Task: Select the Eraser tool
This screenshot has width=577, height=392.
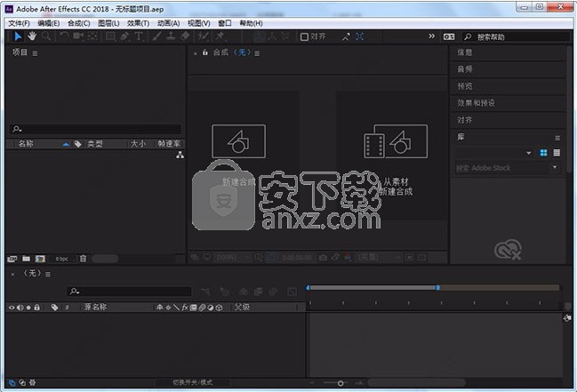Action: pos(185,36)
